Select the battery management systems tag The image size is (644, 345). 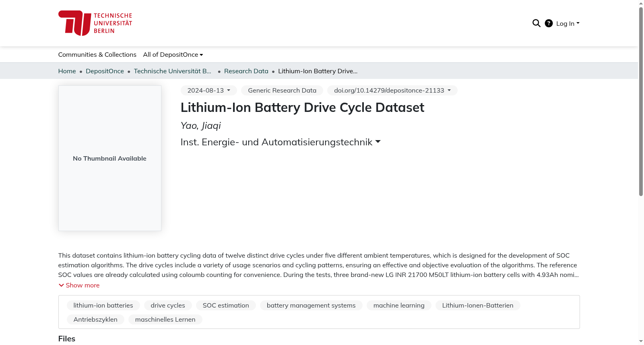click(x=311, y=306)
